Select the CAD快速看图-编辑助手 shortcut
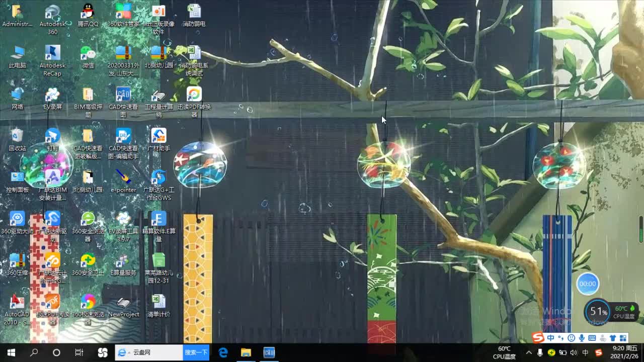Viewport: 644px width, 362px height. pyautogui.click(x=123, y=144)
